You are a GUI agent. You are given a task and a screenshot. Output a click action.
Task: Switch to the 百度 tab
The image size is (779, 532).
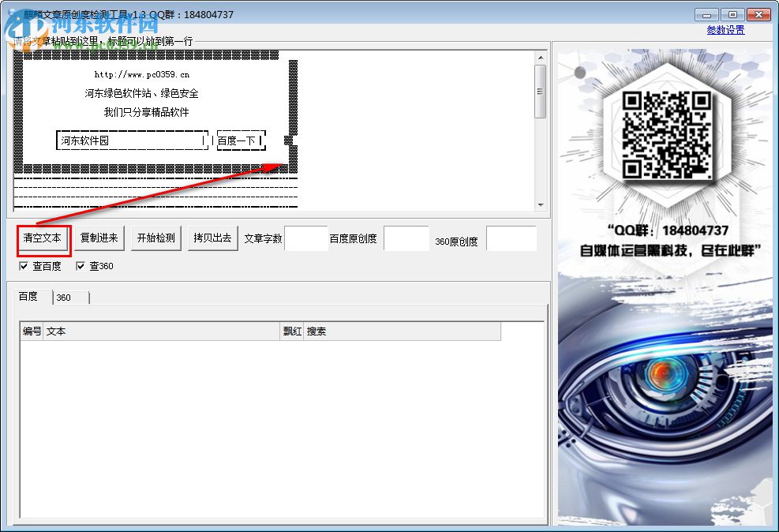(x=33, y=297)
